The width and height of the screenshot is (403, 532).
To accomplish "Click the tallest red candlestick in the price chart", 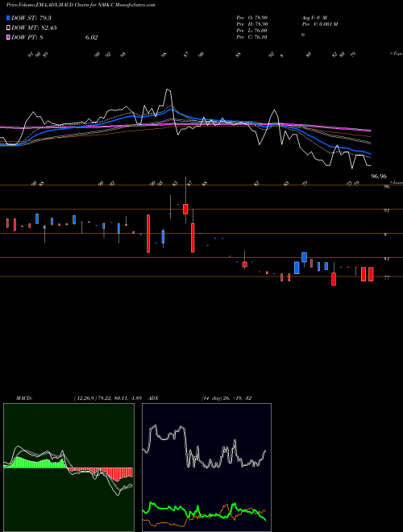I will coord(148,234).
